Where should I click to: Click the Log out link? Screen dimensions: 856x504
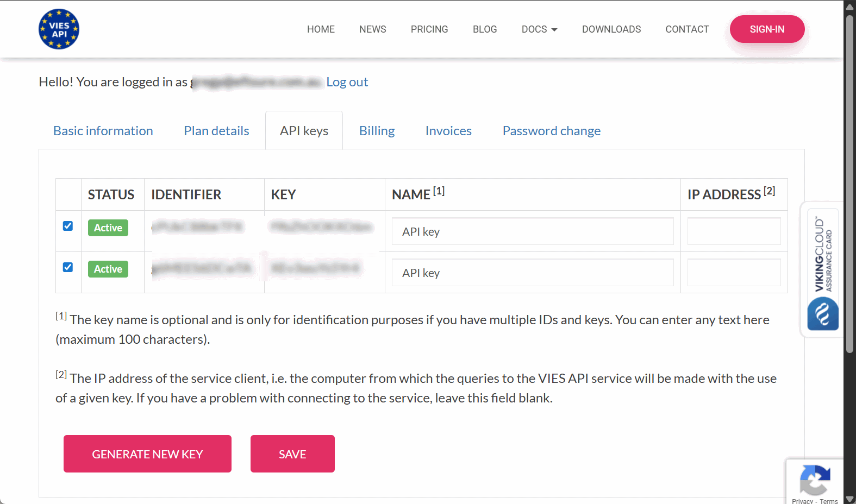click(347, 82)
